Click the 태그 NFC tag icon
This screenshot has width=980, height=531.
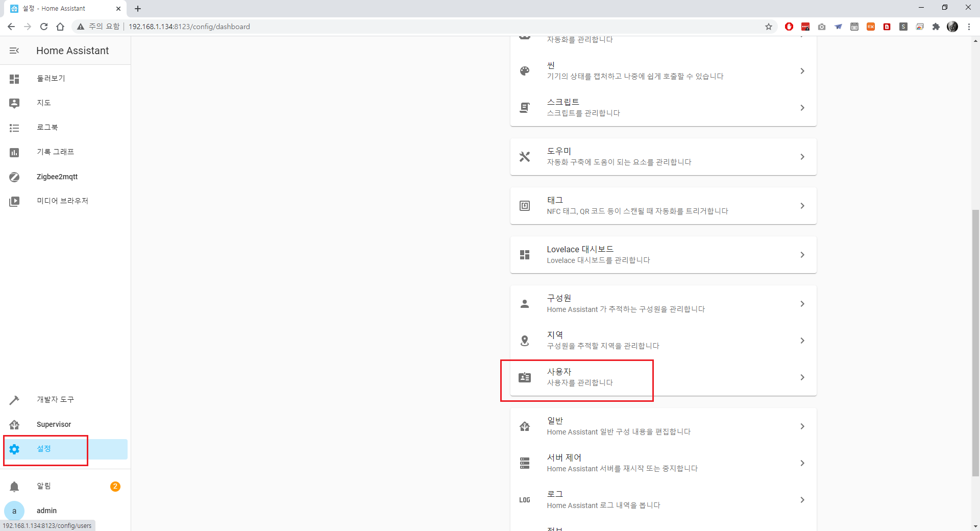point(525,206)
